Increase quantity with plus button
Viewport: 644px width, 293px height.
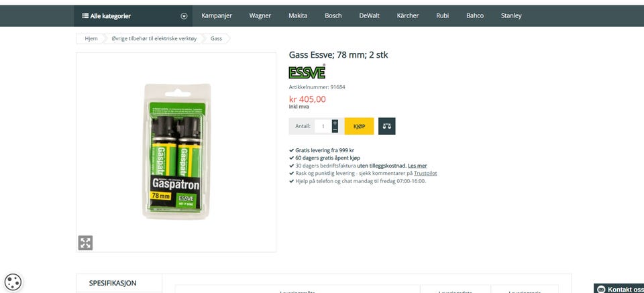click(335, 123)
